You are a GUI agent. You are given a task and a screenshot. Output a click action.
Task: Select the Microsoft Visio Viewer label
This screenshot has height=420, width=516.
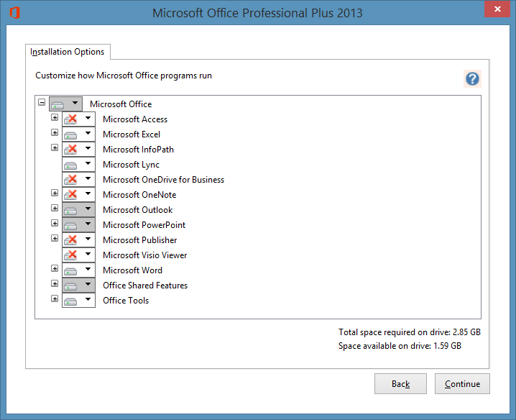pos(144,255)
